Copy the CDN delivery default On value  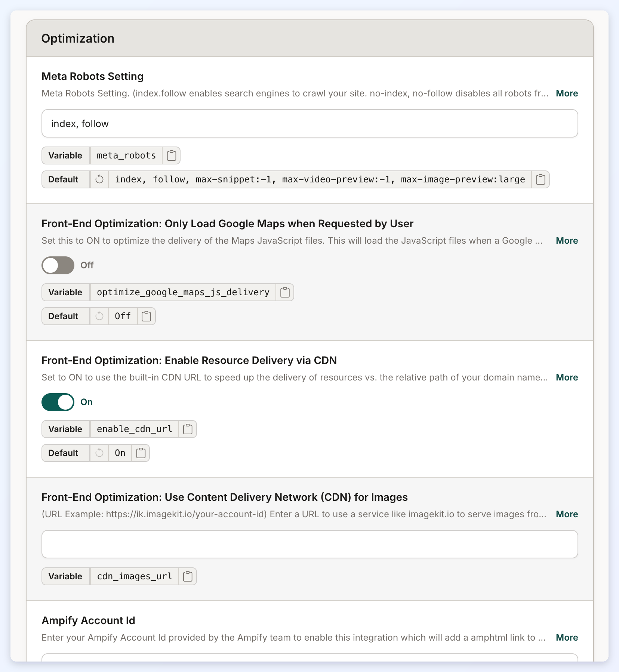(x=141, y=453)
